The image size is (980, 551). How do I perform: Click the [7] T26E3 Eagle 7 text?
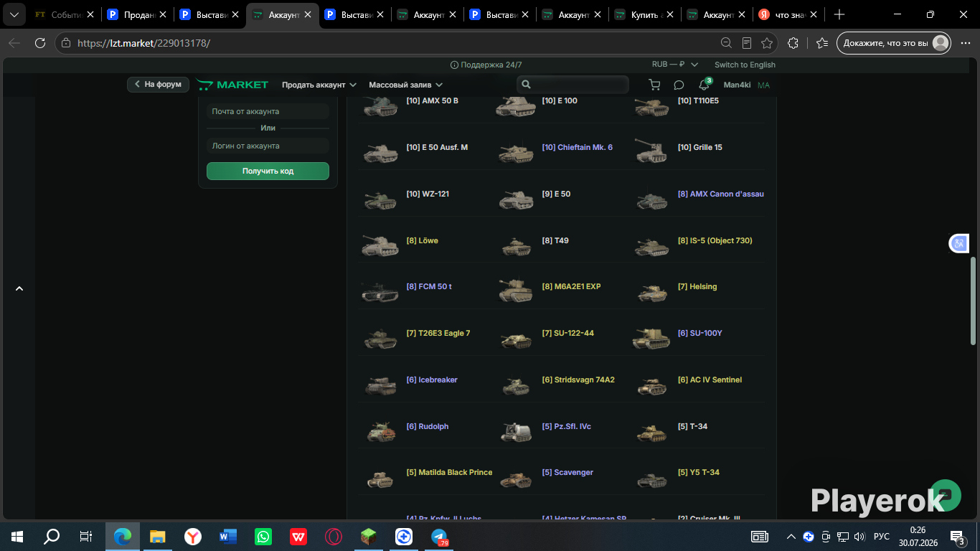(438, 334)
